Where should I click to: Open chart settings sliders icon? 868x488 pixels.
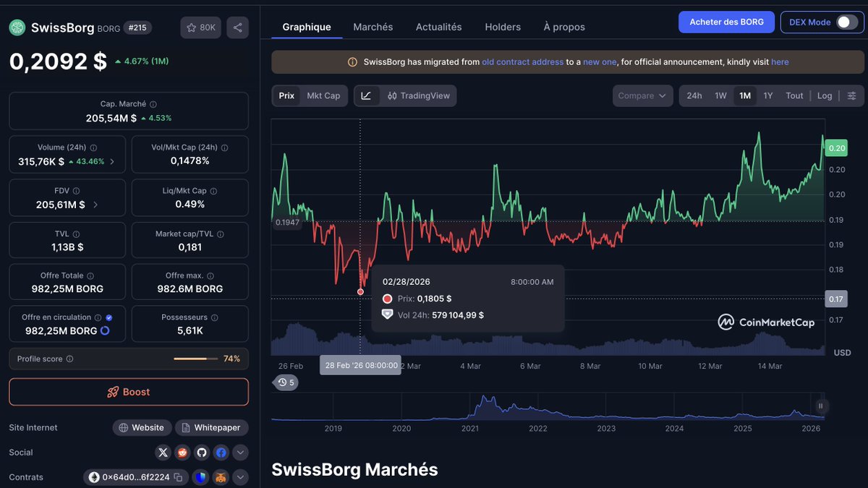pos(852,95)
